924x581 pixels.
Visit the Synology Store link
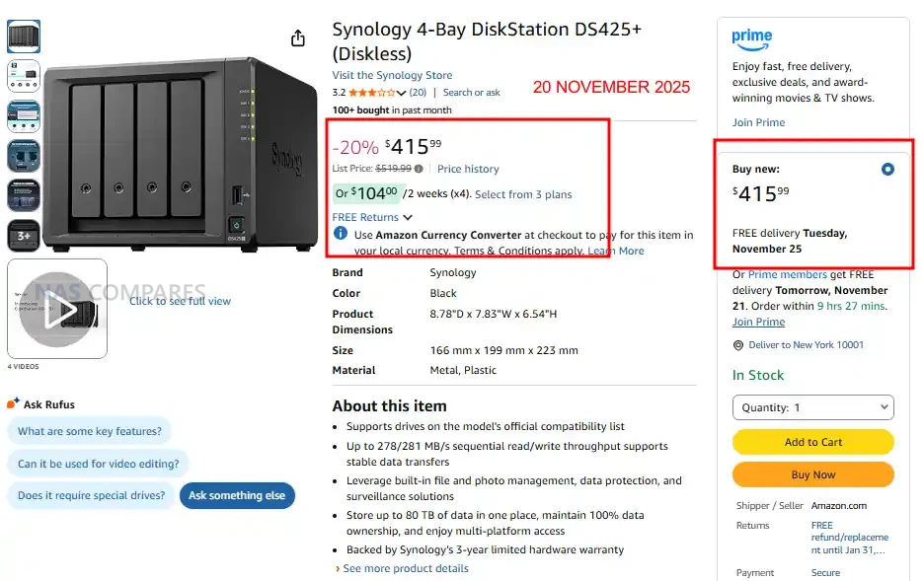click(392, 75)
